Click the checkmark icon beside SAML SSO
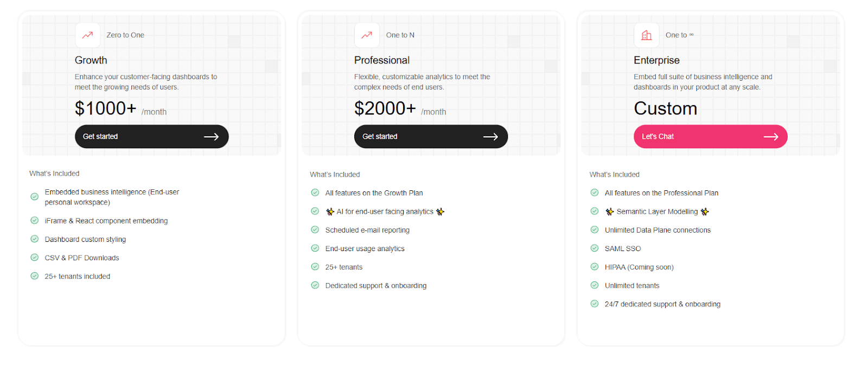 tap(594, 248)
